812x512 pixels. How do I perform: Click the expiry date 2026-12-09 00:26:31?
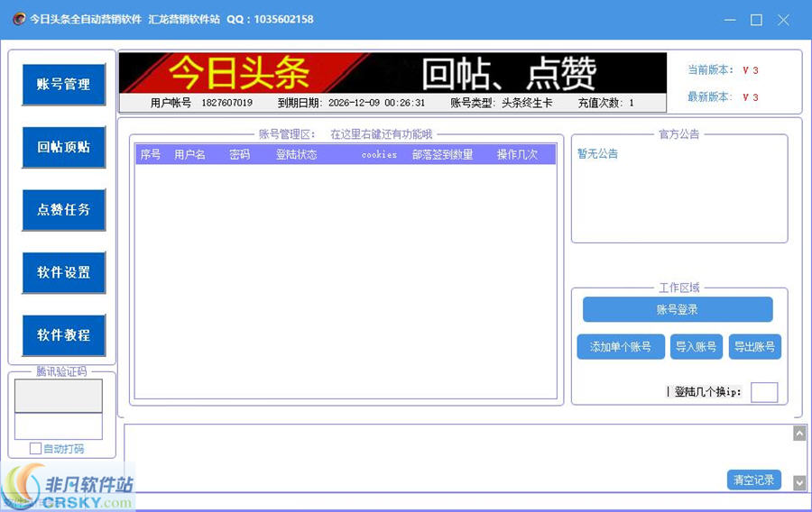point(376,103)
